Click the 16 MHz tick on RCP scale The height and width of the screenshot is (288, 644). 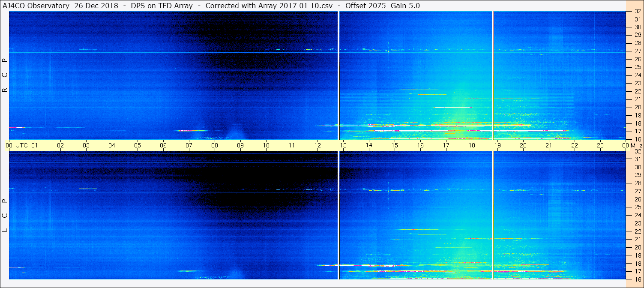pos(638,139)
